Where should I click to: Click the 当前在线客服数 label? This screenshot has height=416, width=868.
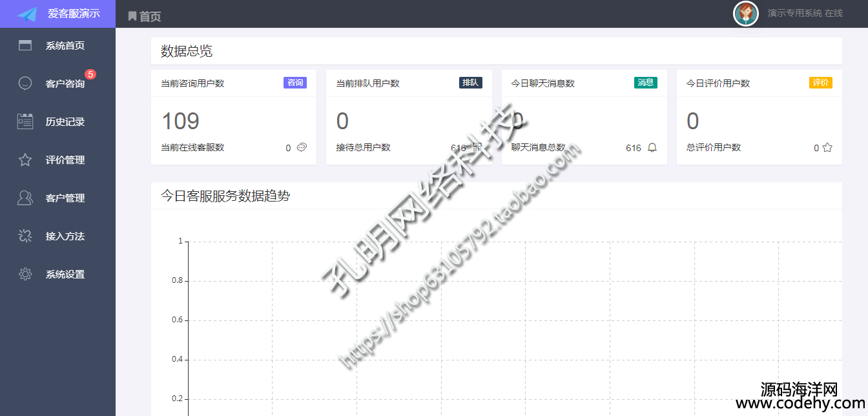click(x=192, y=147)
